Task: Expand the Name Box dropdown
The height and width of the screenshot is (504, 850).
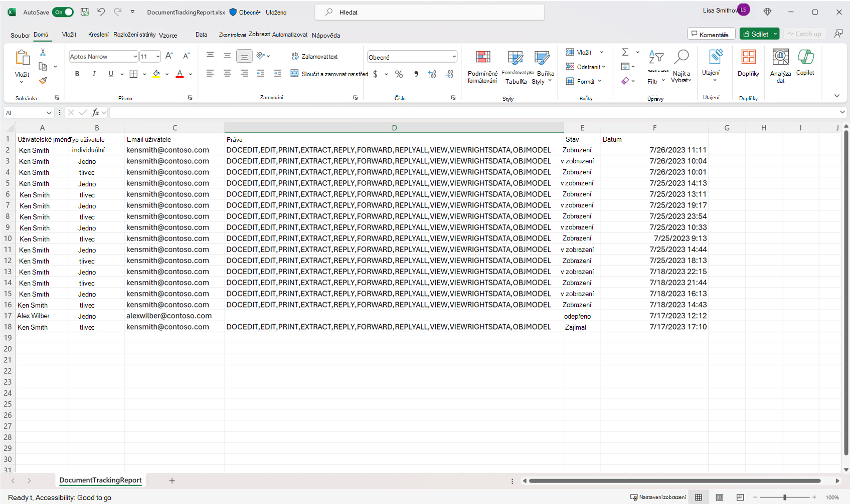Action: pyautogui.click(x=49, y=113)
